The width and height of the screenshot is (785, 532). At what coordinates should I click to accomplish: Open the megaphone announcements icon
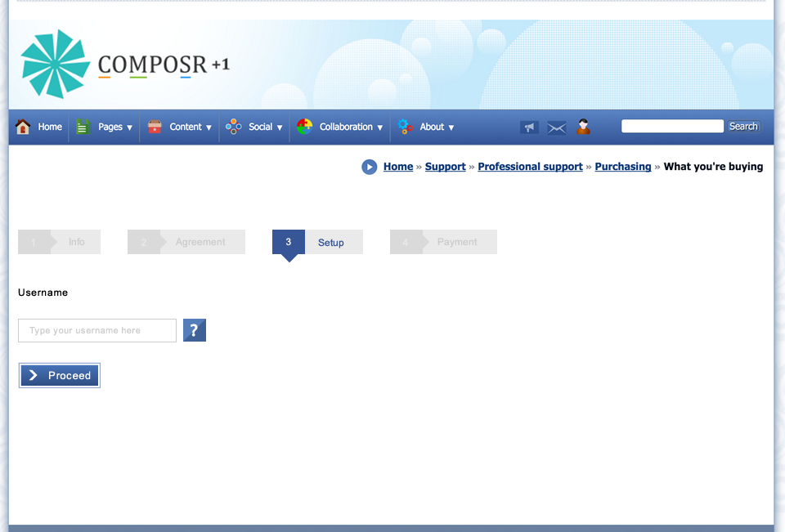[529, 127]
